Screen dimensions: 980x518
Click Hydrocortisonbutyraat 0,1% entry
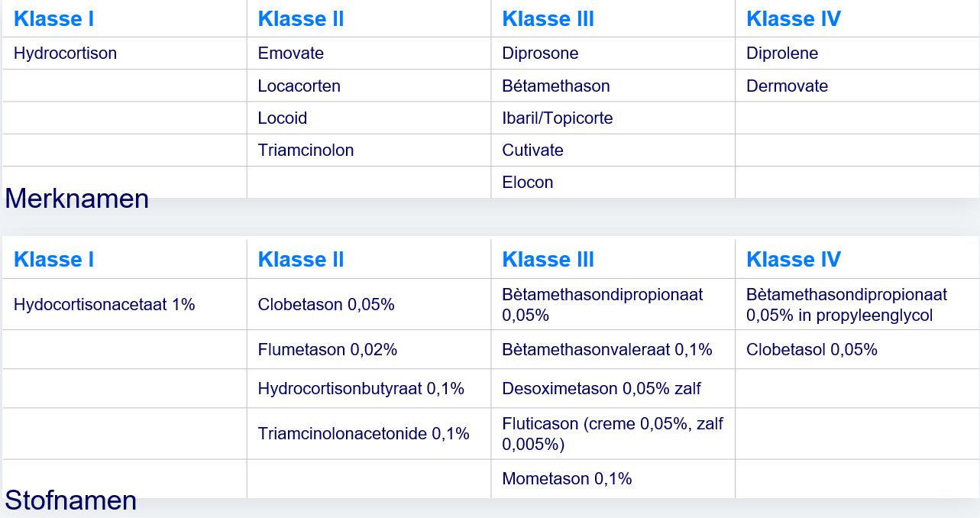coord(361,388)
